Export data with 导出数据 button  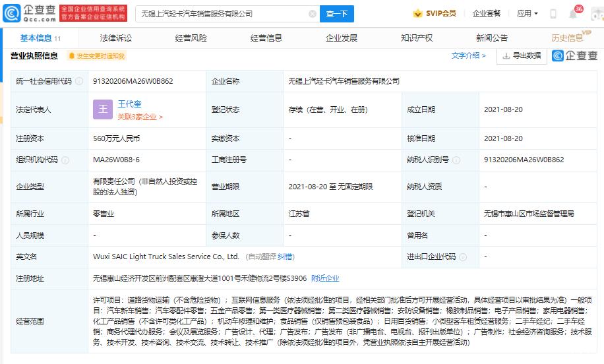[x=522, y=56]
